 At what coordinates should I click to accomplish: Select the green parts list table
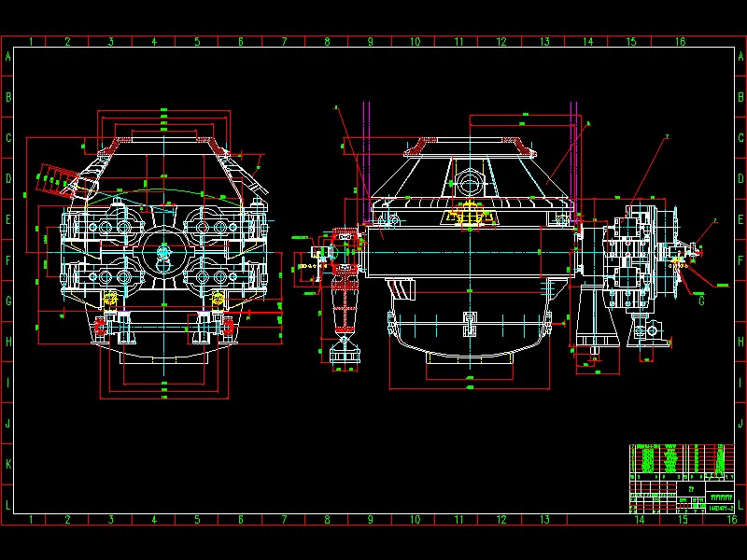click(x=675, y=458)
